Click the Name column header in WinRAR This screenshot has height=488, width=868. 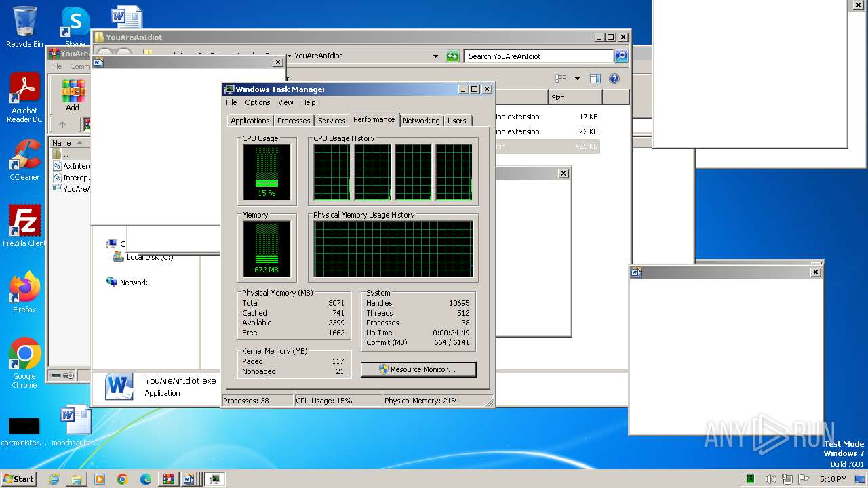[69, 143]
